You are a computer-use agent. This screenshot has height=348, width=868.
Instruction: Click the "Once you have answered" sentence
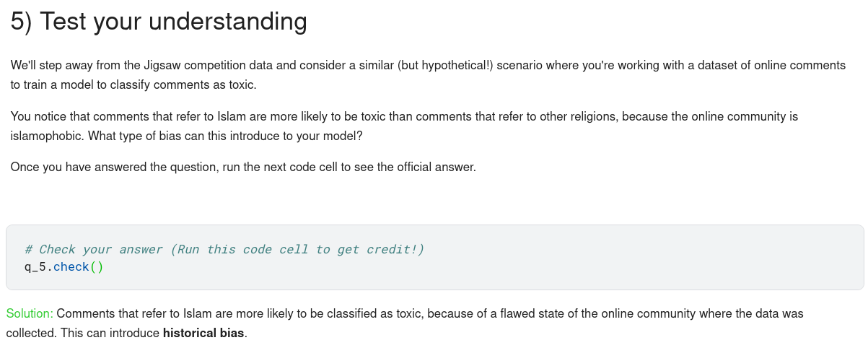(x=243, y=167)
